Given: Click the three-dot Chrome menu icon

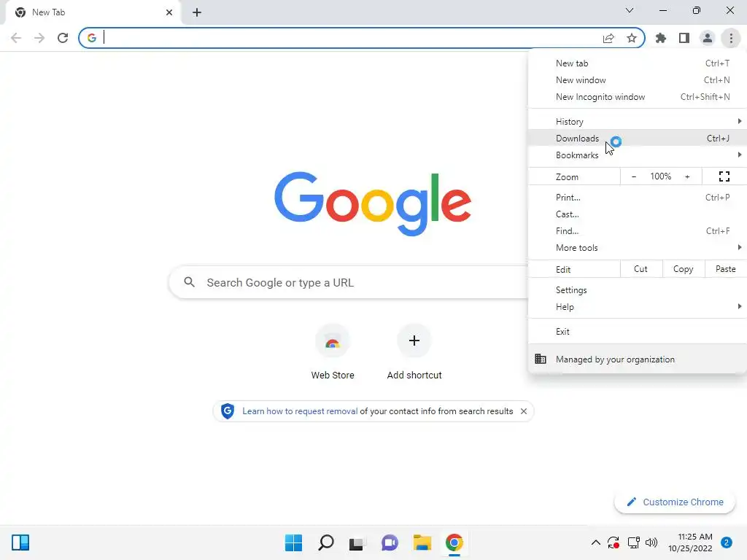Looking at the screenshot, I should pos(731,38).
